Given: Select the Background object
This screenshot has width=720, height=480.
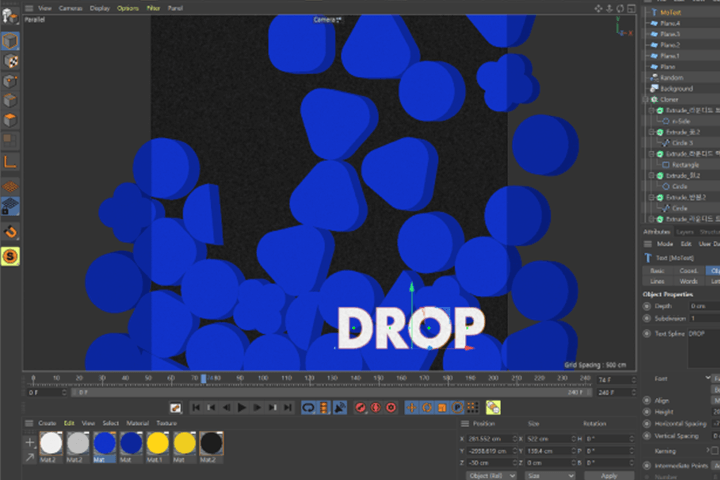Looking at the screenshot, I should point(676,89).
